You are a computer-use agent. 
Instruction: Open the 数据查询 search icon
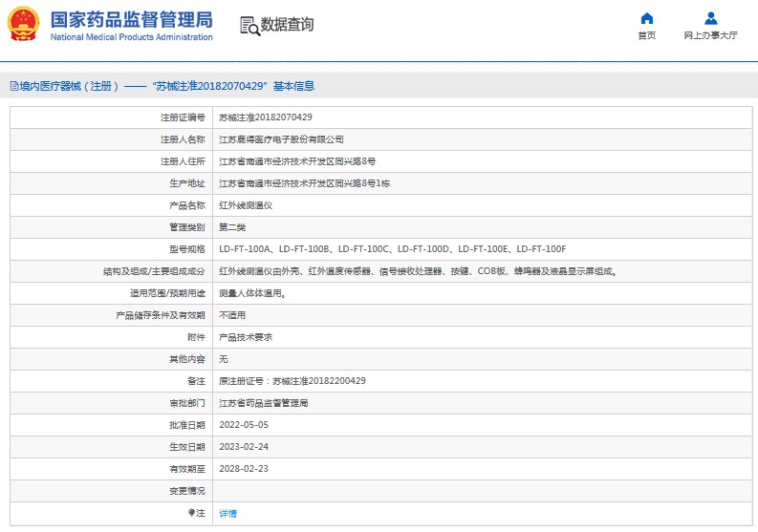click(249, 26)
